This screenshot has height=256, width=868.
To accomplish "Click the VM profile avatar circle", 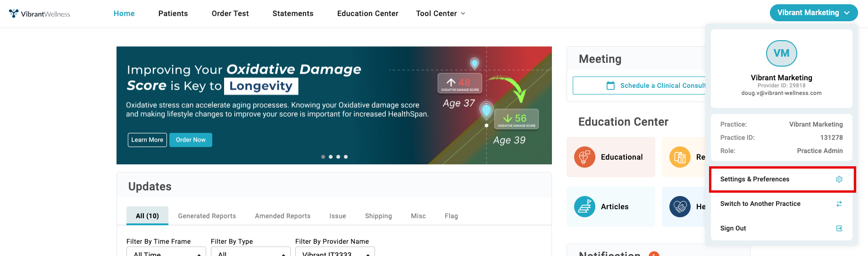I will (781, 53).
